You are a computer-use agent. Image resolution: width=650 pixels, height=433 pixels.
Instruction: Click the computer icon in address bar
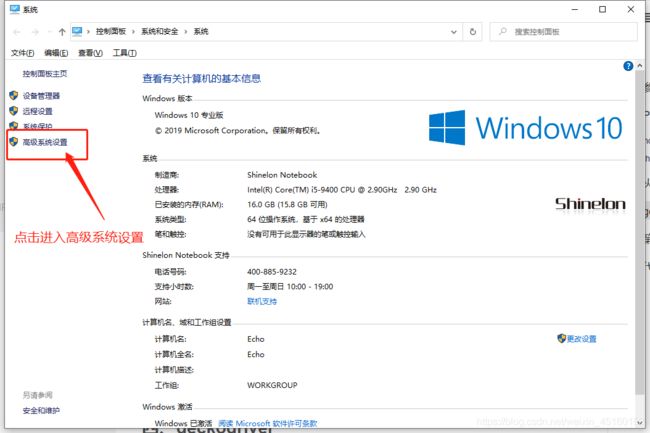77,31
